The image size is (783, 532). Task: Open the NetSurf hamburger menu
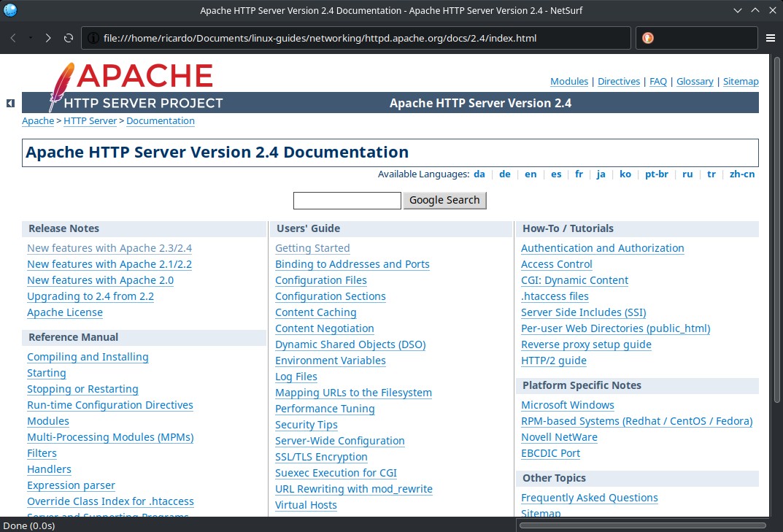tap(771, 38)
